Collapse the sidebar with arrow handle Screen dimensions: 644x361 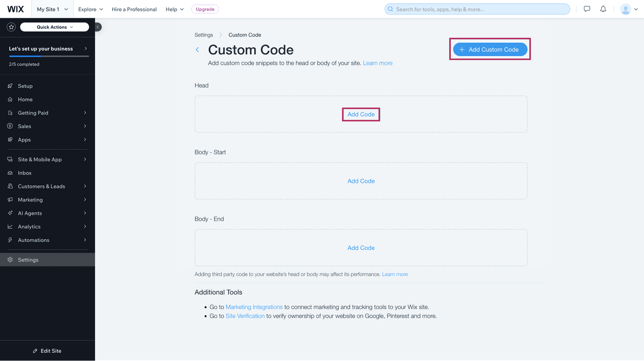coord(98,27)
